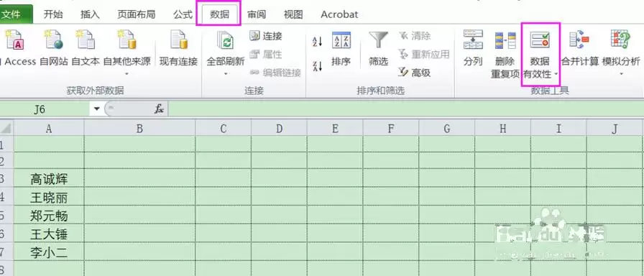Expand the 全部刷新 dropdown arrow
Viewport: 644px width, 276px height.
coord(226,74)
